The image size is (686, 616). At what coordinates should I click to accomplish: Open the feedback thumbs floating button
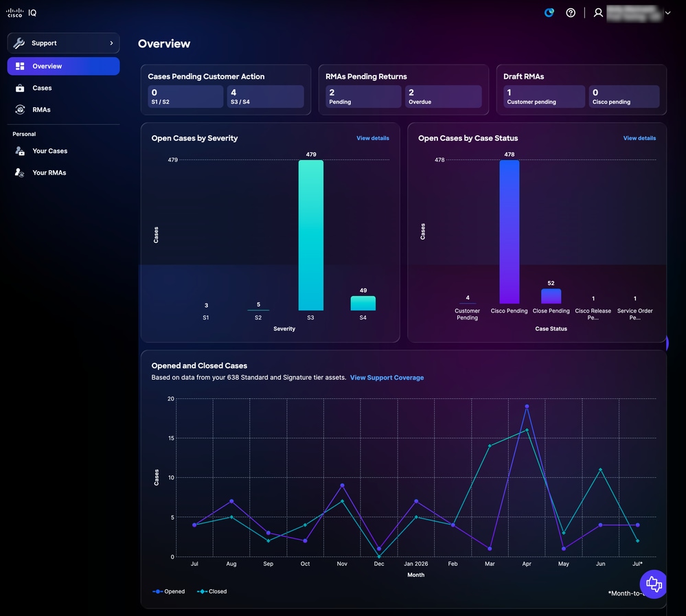(654, 584)
